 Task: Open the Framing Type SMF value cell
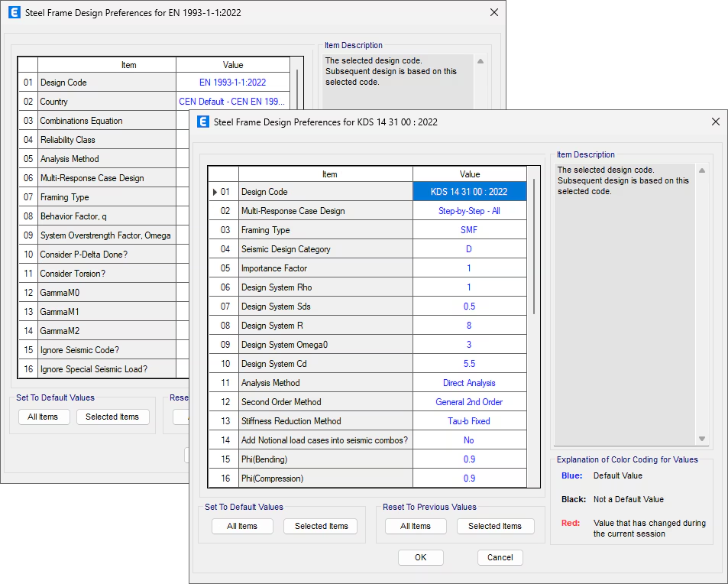pos(469,230)
